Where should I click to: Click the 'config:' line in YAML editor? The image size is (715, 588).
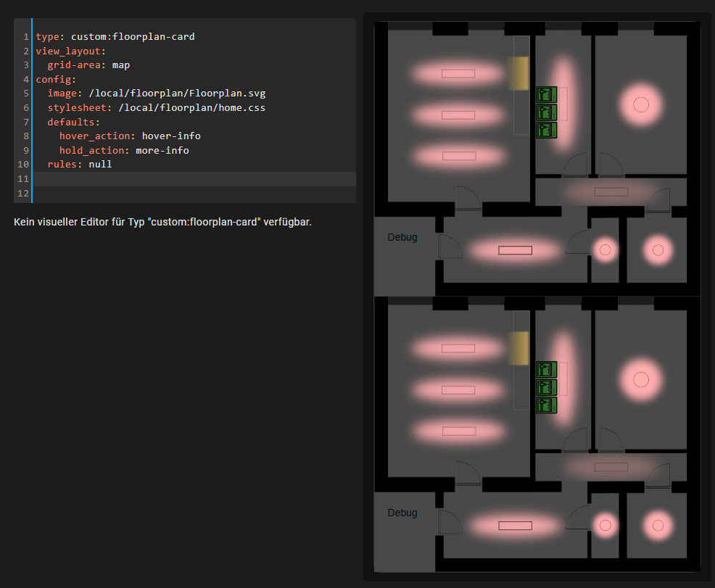194,79
